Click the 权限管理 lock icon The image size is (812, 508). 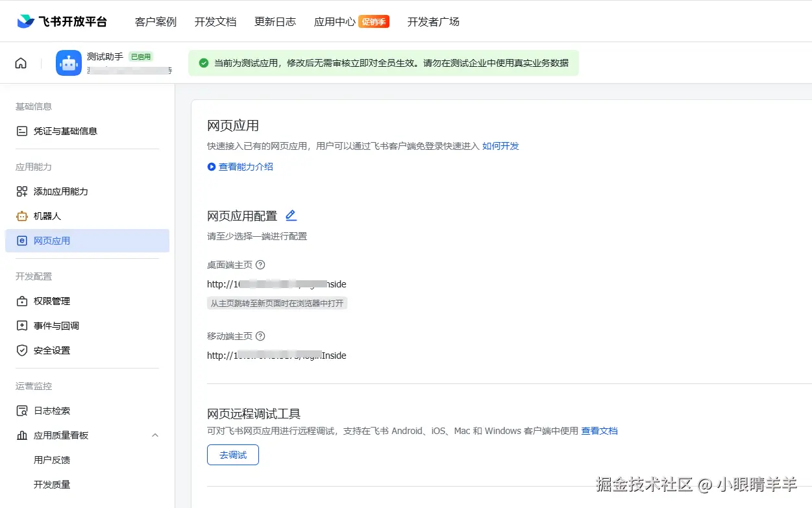pyautogui.click(x=22, y=301)
